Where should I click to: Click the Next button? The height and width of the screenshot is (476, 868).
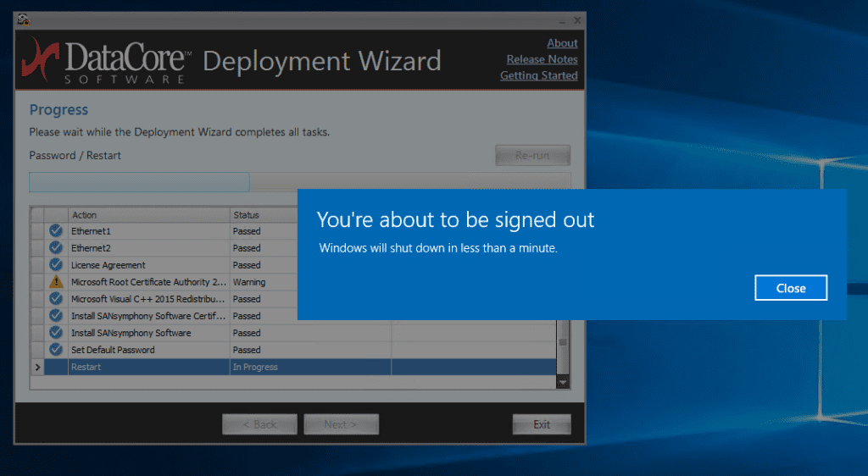click(341, 424)
